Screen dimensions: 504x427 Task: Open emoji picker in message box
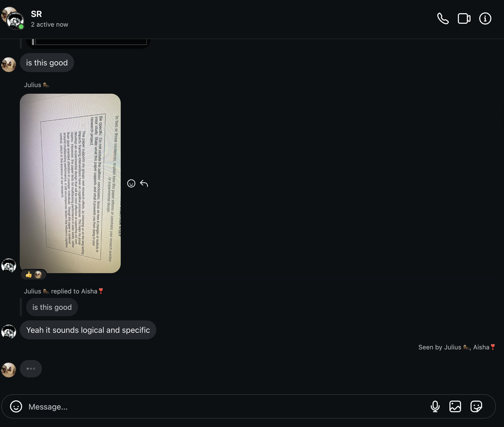tap(16, 406)
